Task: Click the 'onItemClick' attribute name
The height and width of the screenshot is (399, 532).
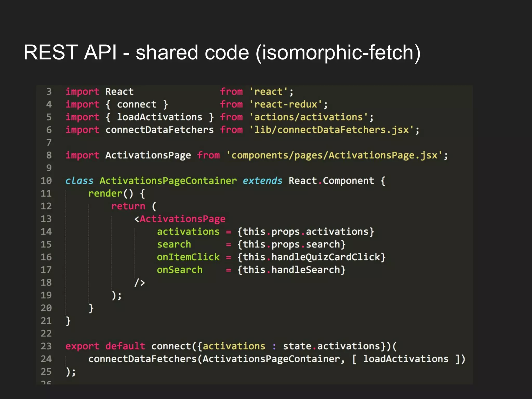Action: point(188,257)
